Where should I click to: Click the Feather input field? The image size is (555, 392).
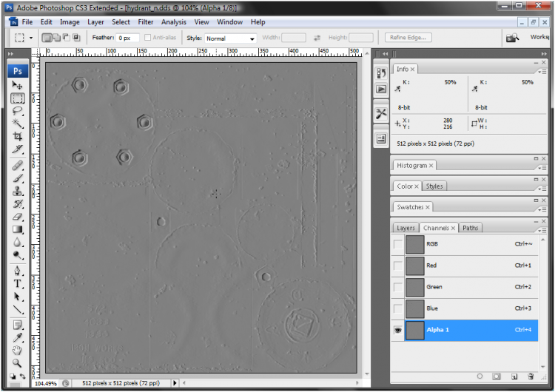(127, 38)
